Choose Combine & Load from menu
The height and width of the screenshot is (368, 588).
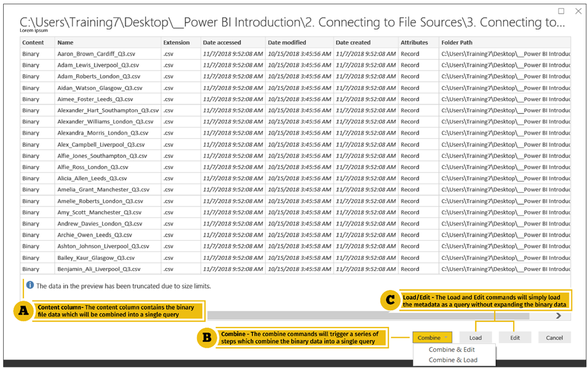coord(452,360)
